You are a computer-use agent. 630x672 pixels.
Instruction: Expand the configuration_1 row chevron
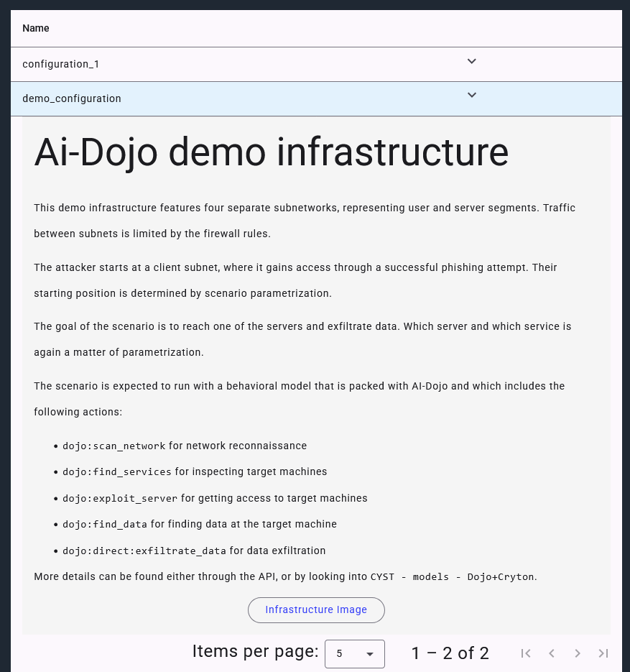tap(471, 62)
